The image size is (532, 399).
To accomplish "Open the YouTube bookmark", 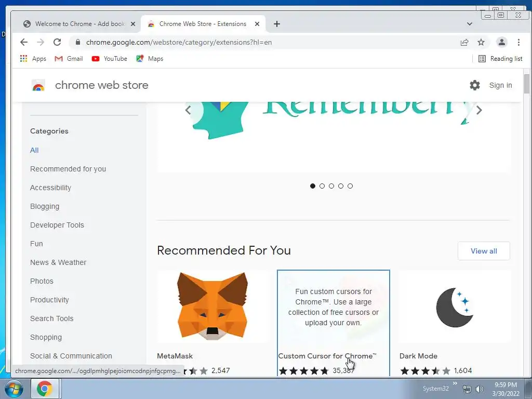I will (109, 59).
